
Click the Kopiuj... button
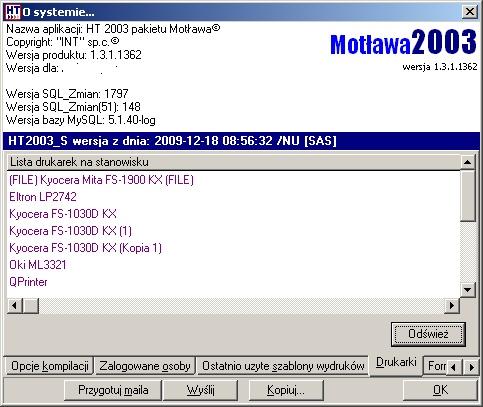pyautogui.click(x=286, y=390)
